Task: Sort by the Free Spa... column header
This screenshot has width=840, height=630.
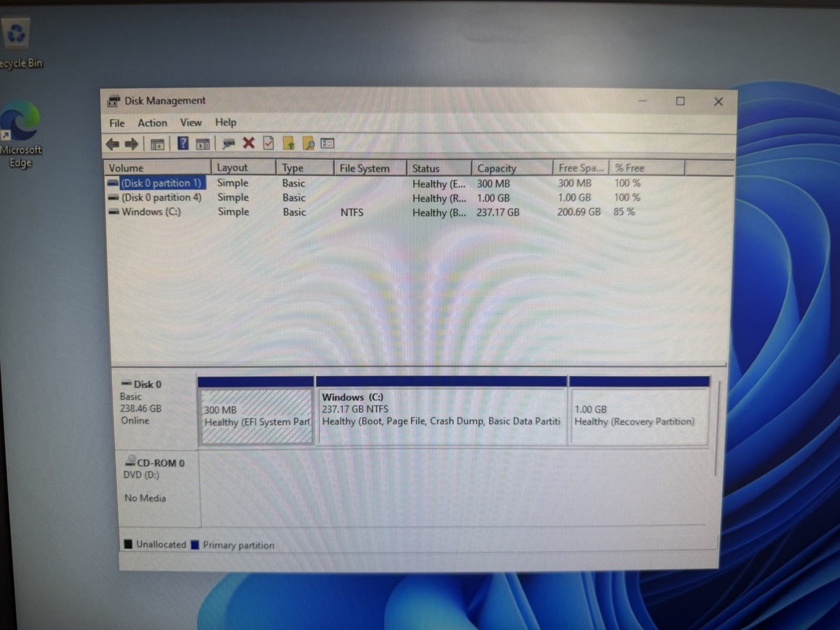Action: 581,168
